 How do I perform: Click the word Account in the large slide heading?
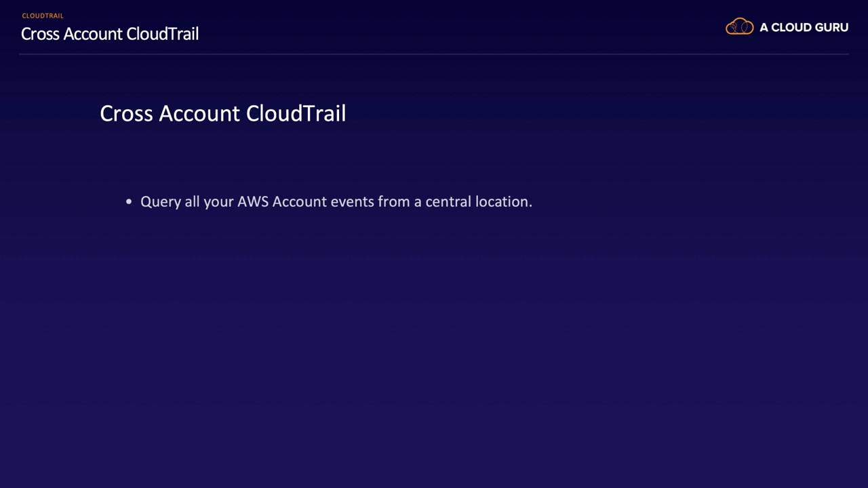pyautogui.click(x=200, y=113)
